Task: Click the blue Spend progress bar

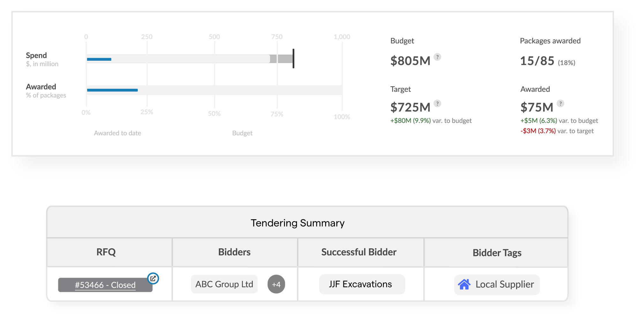Action: (99, 59)
